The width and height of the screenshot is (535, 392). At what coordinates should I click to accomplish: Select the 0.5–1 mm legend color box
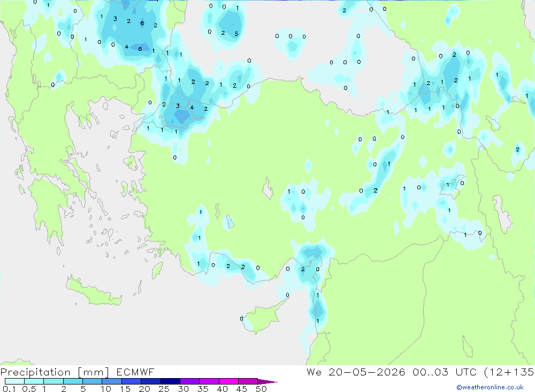pyautogui.click(x=34, y=381)
